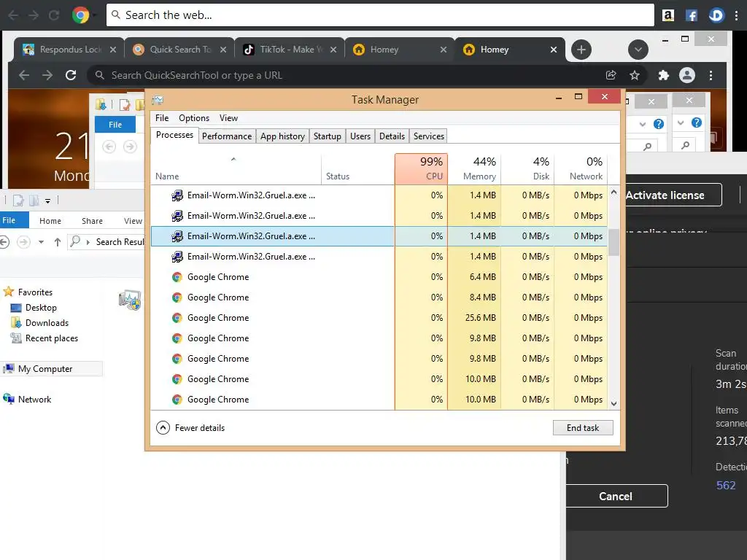Viewport: 747px width, 560px height.
Task: Reload page using Chrome's refresh icon
Action: tap(71, 75)
